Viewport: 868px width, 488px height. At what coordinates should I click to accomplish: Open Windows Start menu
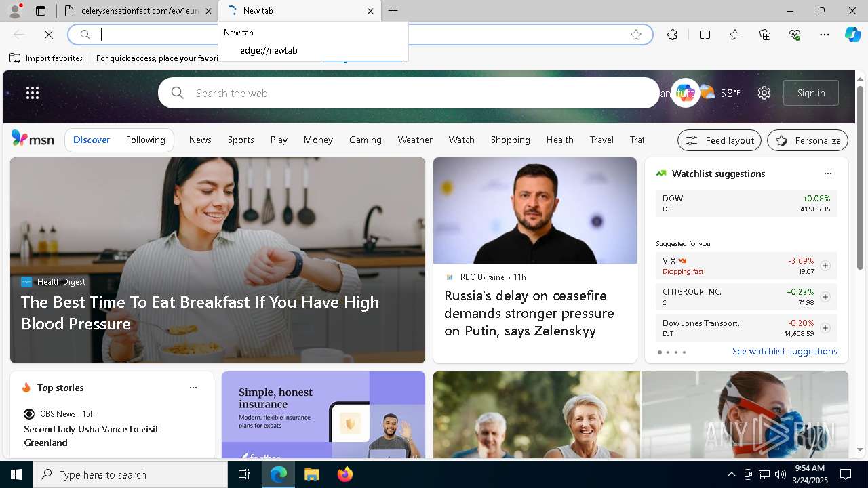(16, 474)
